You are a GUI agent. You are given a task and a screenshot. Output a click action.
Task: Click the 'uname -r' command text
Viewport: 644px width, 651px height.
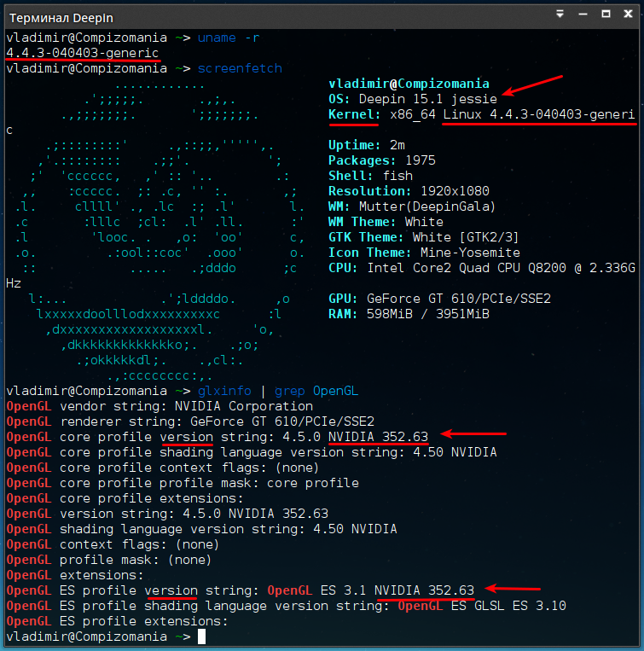tap(229, 38)
